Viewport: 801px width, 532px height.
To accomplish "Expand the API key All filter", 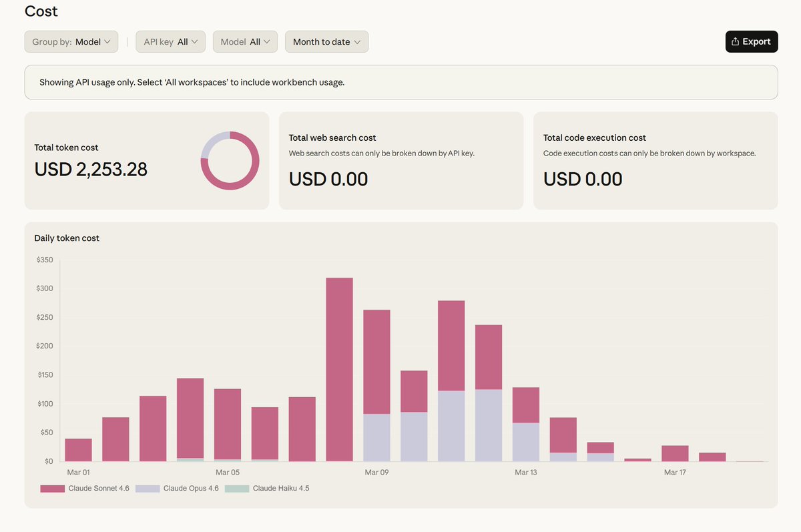I will point(170,41).
